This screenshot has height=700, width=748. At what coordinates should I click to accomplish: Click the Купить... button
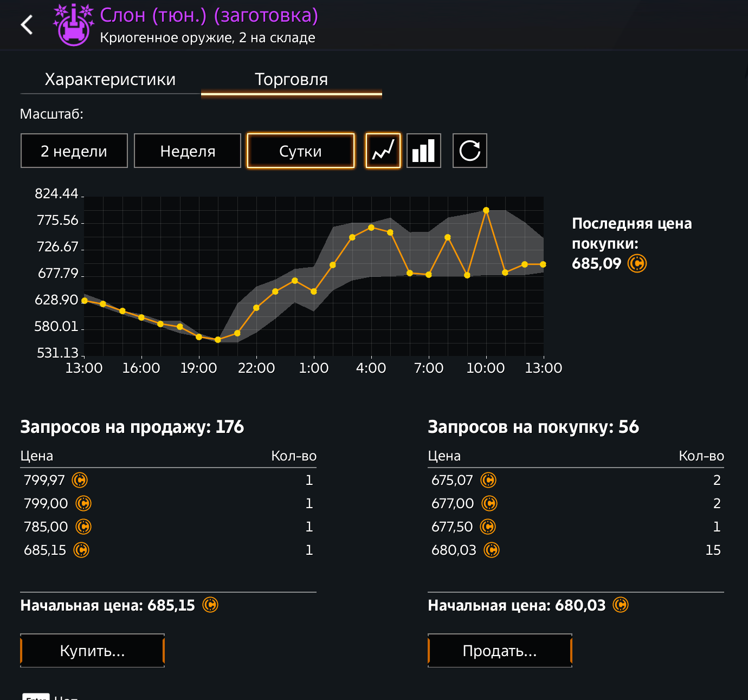pyautogui.click(x=92, y=651)
